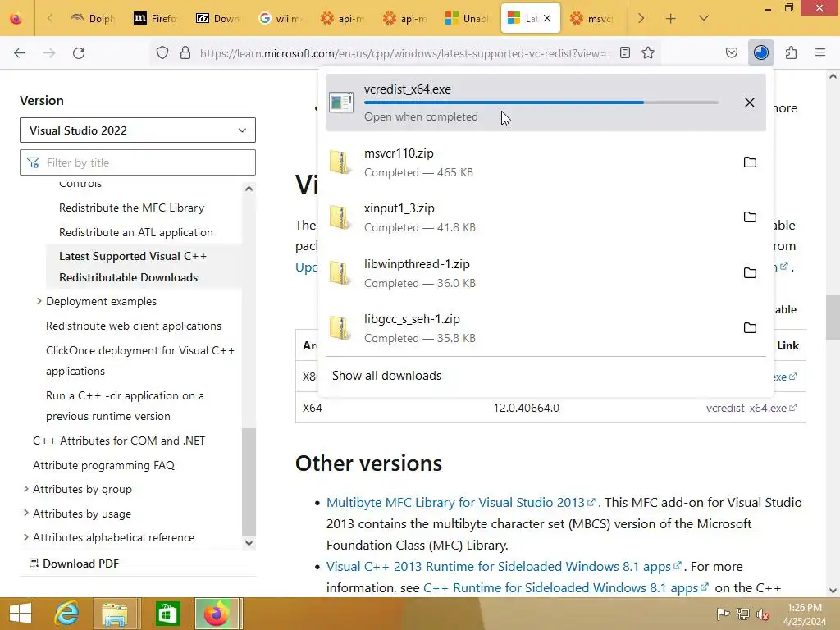Click the URL address bar
The width and height of the screenshot is (840, 630).
pyautogui.click(x=404, y=53)
